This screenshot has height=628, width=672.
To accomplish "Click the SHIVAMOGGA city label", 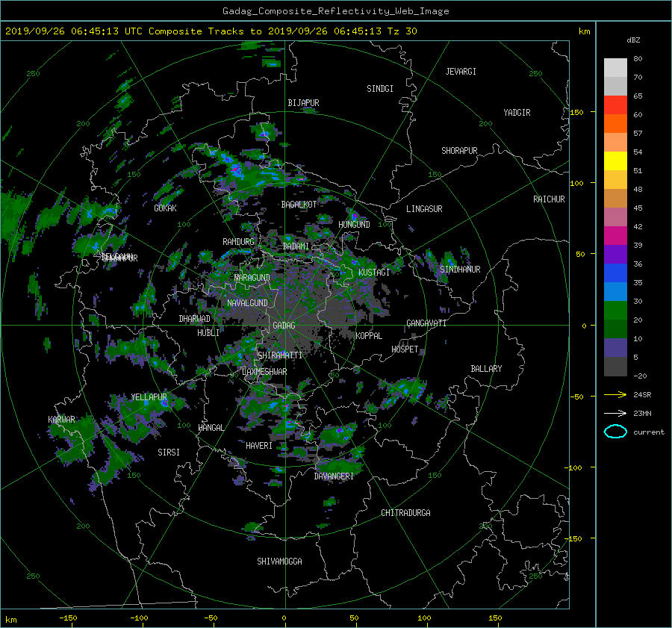I will click(279, 562).
